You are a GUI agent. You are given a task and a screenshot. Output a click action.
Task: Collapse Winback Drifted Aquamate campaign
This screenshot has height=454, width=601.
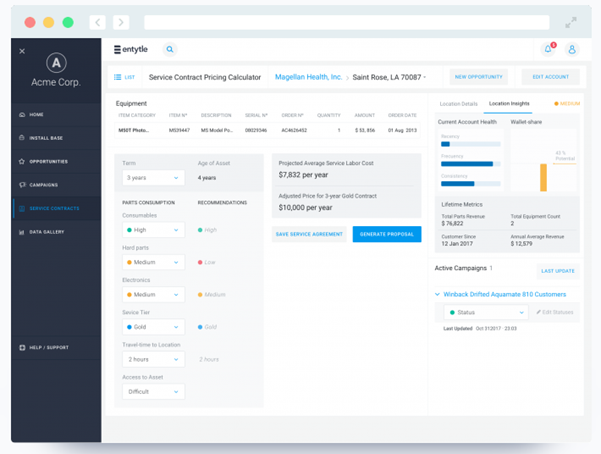[438, 295]
